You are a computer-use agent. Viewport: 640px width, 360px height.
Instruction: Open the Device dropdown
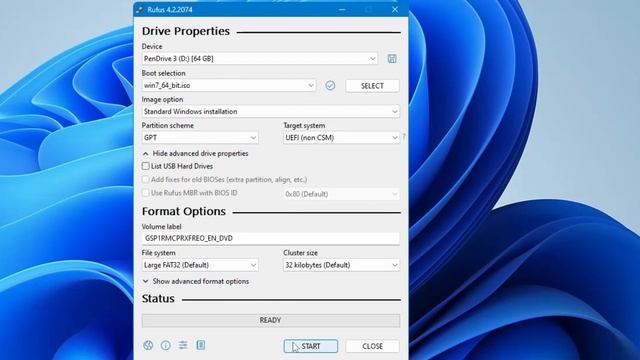(x=260, y=59)
